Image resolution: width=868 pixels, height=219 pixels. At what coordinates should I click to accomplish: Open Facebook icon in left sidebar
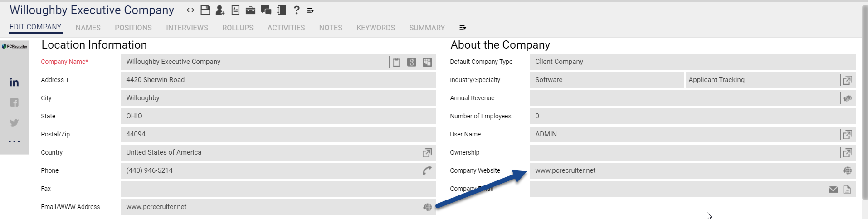pyautogui.click(x=15, y=102)
